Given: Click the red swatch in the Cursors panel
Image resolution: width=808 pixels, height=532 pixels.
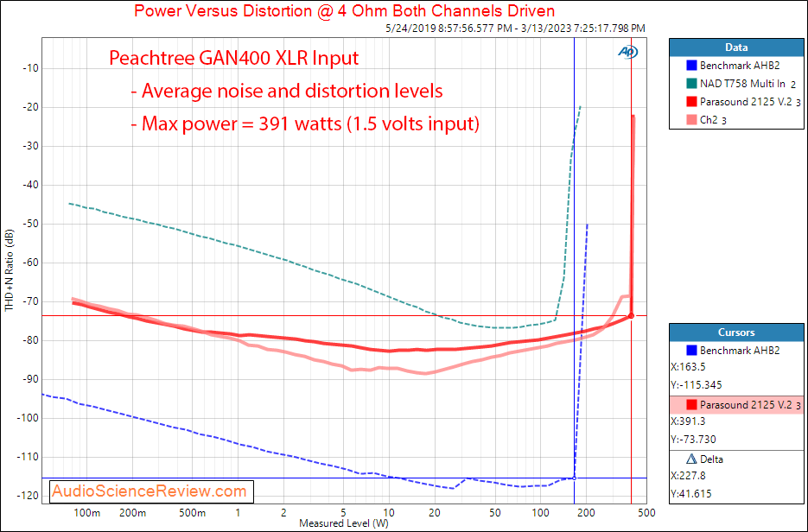Looking at the screenshot, I should point(691,405).
